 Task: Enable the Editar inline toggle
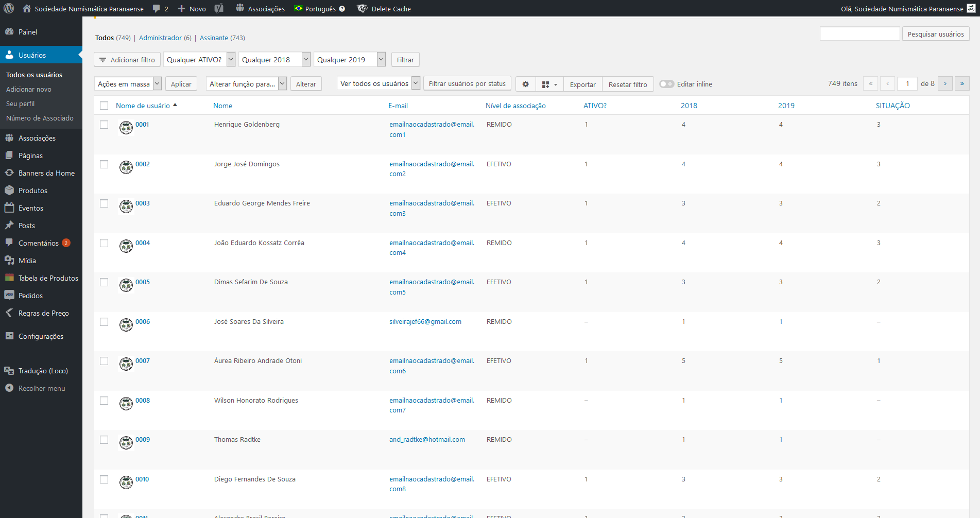(667, 84)
